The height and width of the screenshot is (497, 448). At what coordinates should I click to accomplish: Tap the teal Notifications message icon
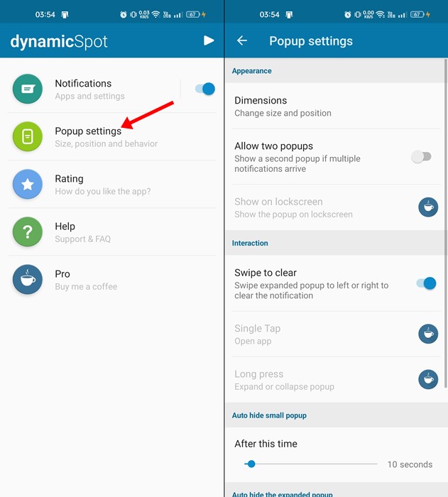click(28, 89)
